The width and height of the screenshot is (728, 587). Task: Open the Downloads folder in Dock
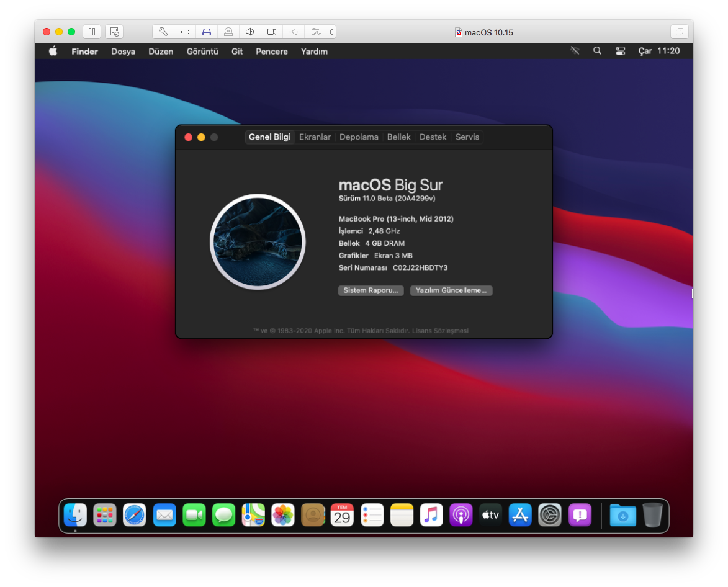coord(623,515)
